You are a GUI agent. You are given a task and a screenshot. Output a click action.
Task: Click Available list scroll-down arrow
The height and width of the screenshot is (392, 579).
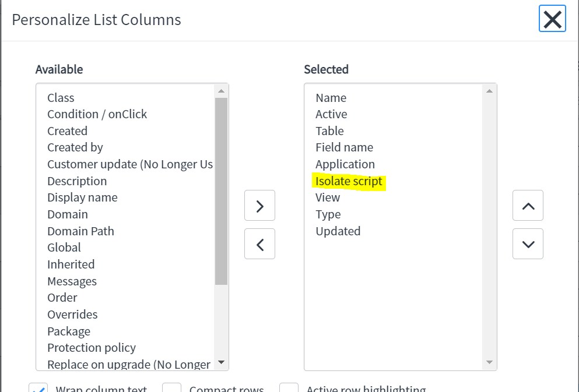(x=221, y=362)
